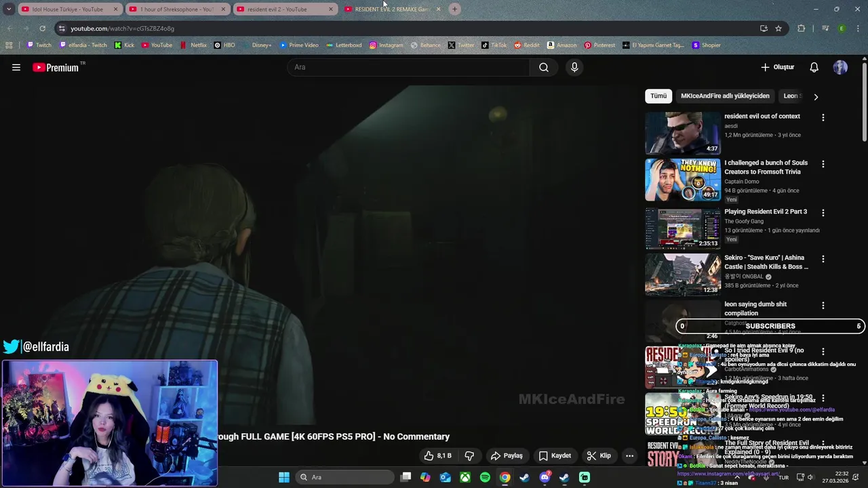868x488 pixels.
Task: Open options for 'leon saying dumb shit compilation'
Action: coord(823,306)
